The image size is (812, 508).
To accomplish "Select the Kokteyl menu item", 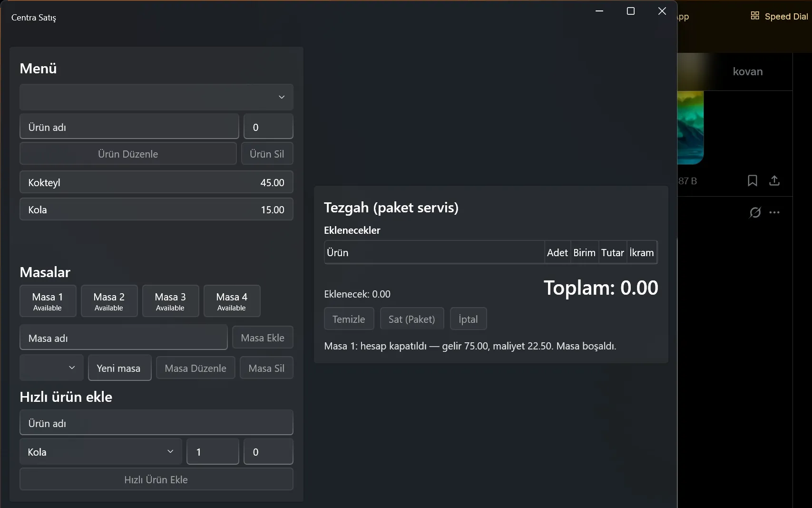I will [156, 182].
